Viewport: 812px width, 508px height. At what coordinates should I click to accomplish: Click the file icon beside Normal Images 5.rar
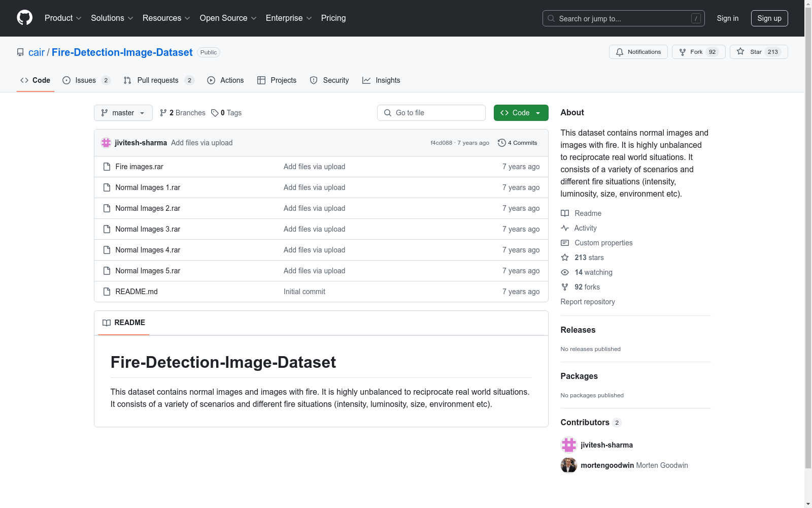(107, 271)
